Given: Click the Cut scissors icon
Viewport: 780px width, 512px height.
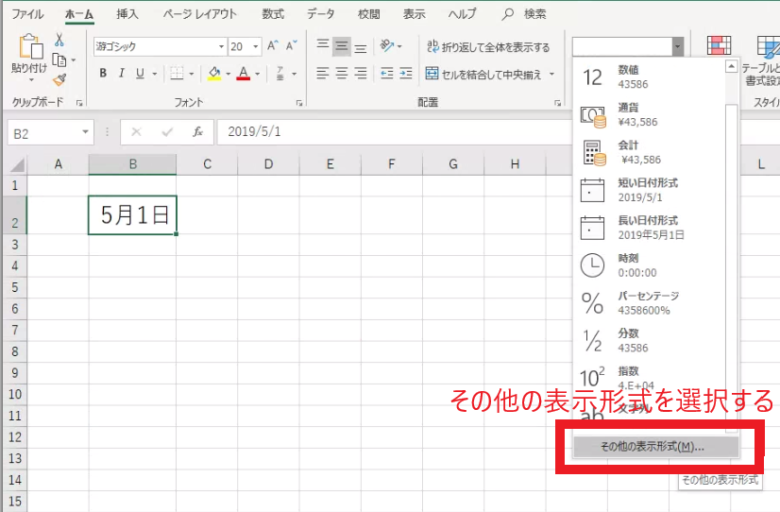Looking at the screenshot, I should tap(59, 40).
